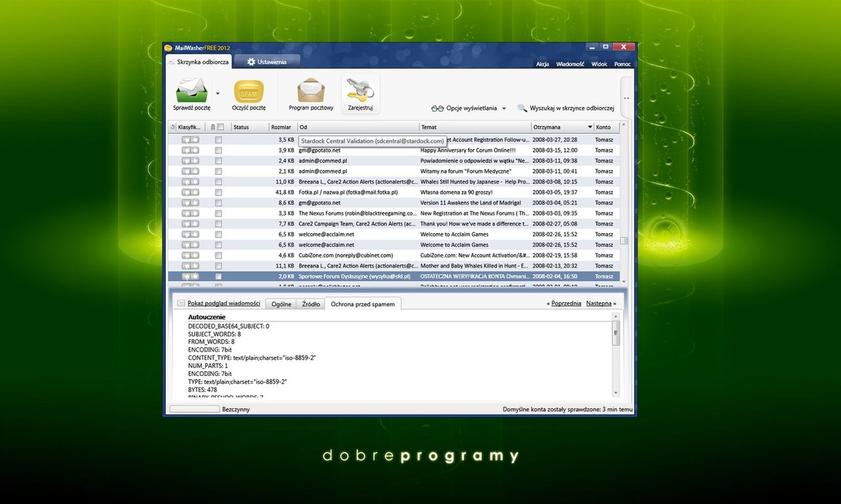841x504 pixels.
Task: Go to the Następna message link
Action: click(x=599, y=304)
